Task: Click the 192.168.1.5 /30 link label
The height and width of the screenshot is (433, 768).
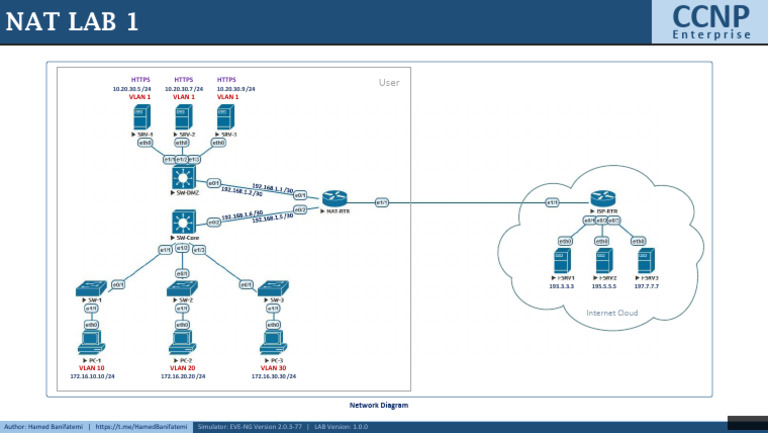Action: coord(273,218)
